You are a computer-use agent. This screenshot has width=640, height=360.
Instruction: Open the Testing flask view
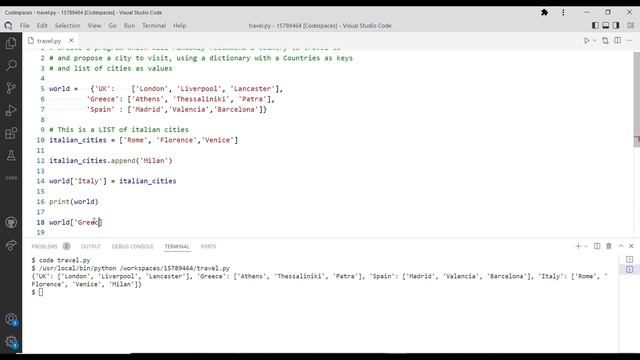[x=11, y=155]
